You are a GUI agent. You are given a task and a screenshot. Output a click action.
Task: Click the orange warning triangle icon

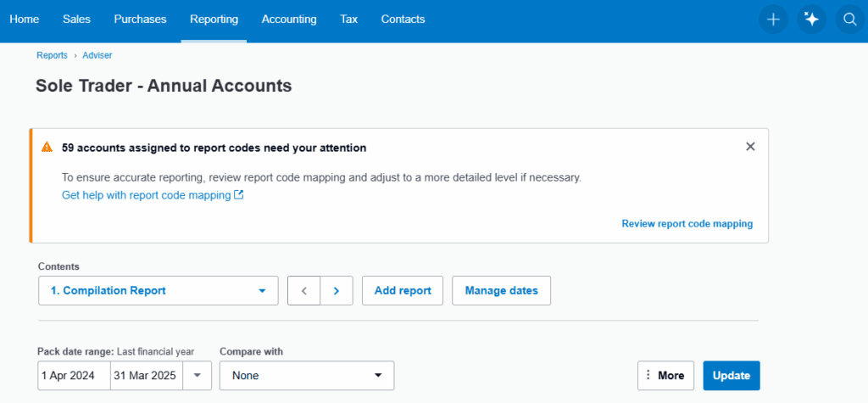(47, 148)
